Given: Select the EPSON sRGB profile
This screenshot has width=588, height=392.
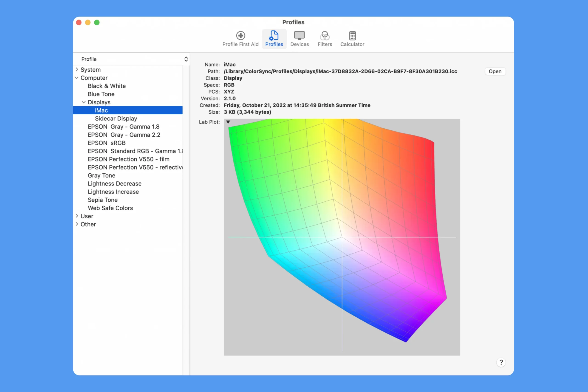Looking at the screenshot, I should coord(107,143).
